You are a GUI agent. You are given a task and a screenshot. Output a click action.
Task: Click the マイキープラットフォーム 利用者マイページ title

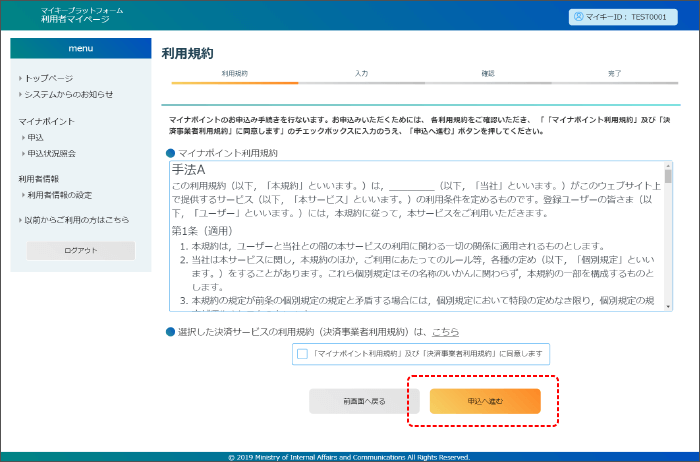coord(82,15)
